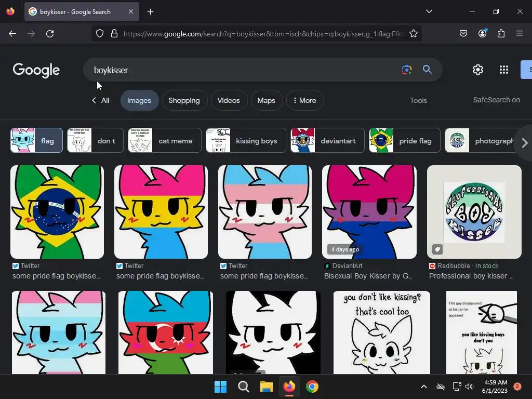The height and width of the screenshot is (399, 532).
Task: Open File Explorer from taskbar
Action: [267, 387]
